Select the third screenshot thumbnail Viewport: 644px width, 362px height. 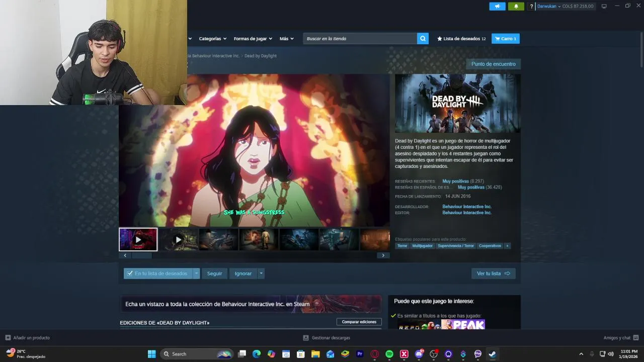pyautogui.click(x=218, y=239)
